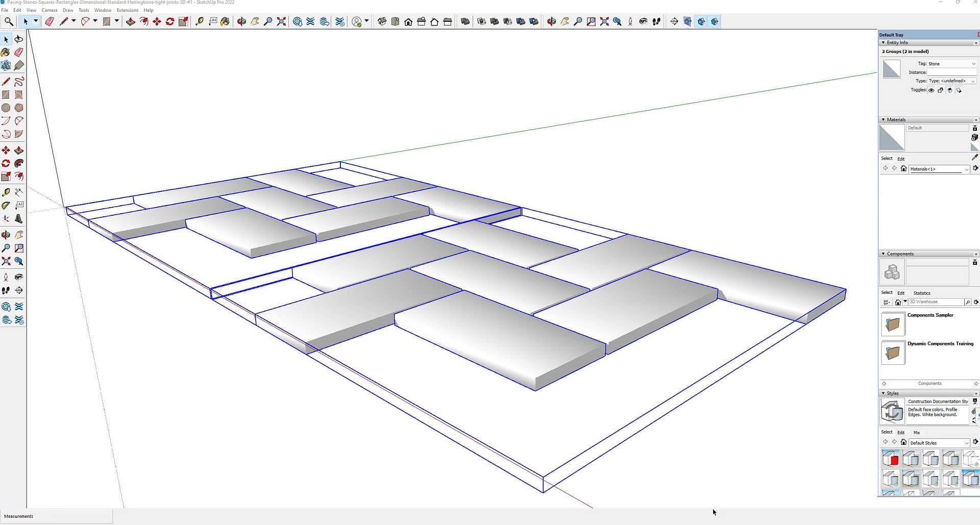Open the Tag dropdown showing Stone
This screenshot has width=980, height=525.
pyautogui.click(x=951, y=64)
